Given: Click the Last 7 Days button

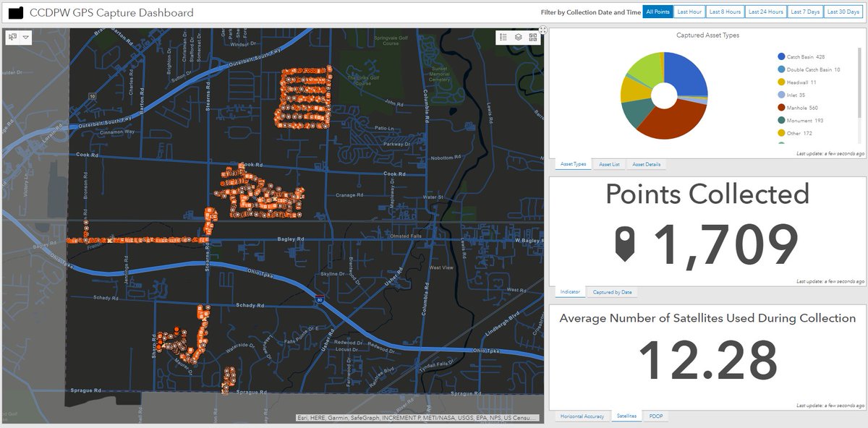Looking at the screenshot, I should 805,12.
